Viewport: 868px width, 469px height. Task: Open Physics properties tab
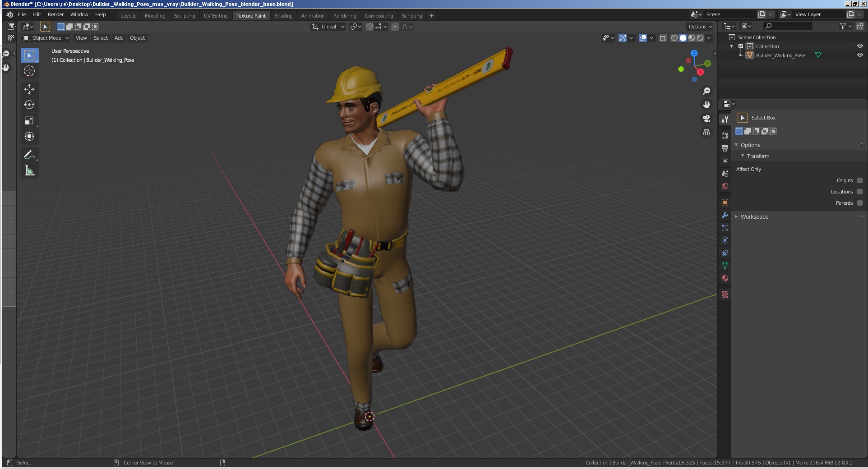(x=725, y=240)
